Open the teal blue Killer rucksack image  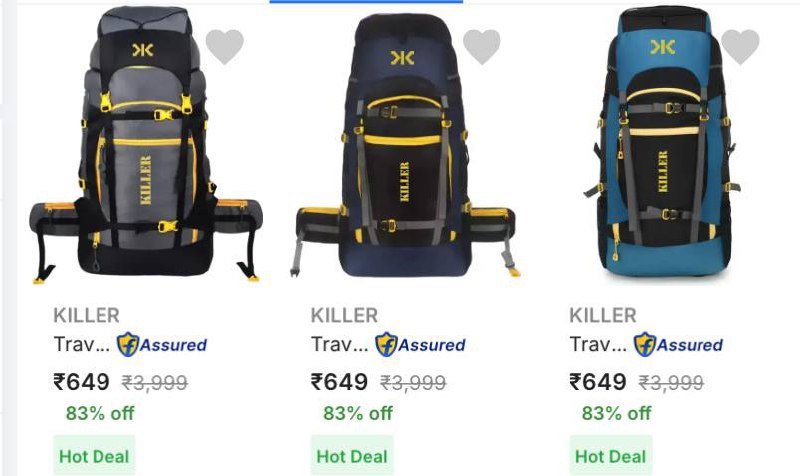tap(663, 142)
